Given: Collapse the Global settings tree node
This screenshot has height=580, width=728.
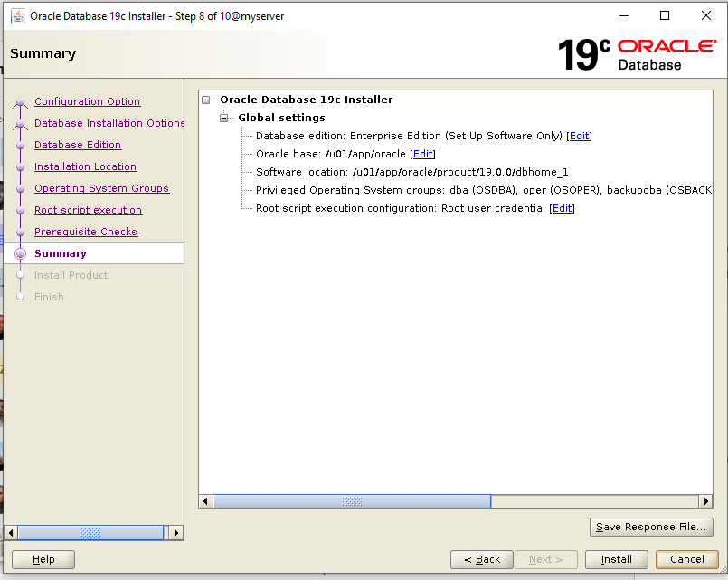Looking at the screenshot, I should (x=223, y=118).
